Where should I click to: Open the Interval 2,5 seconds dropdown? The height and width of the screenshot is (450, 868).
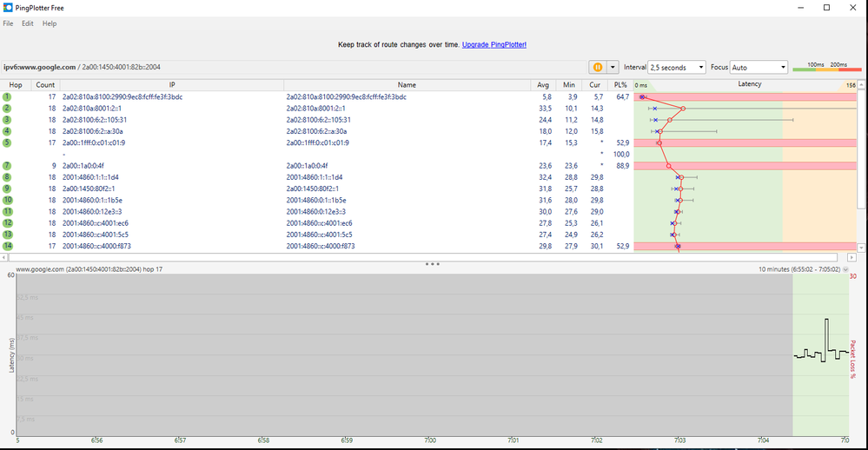(x=677, y=67)
